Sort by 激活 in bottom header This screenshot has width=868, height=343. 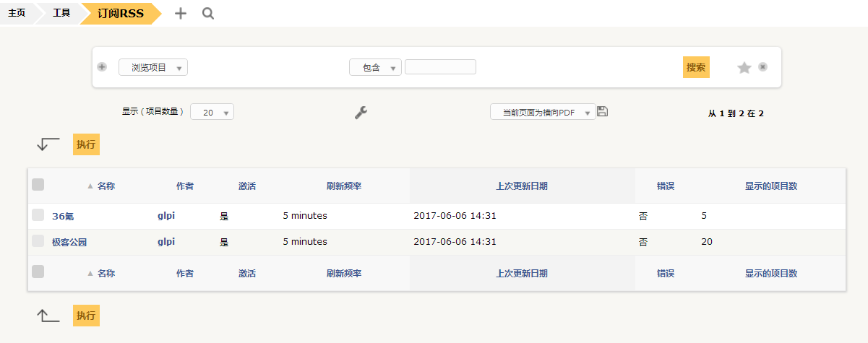point(247,274)
